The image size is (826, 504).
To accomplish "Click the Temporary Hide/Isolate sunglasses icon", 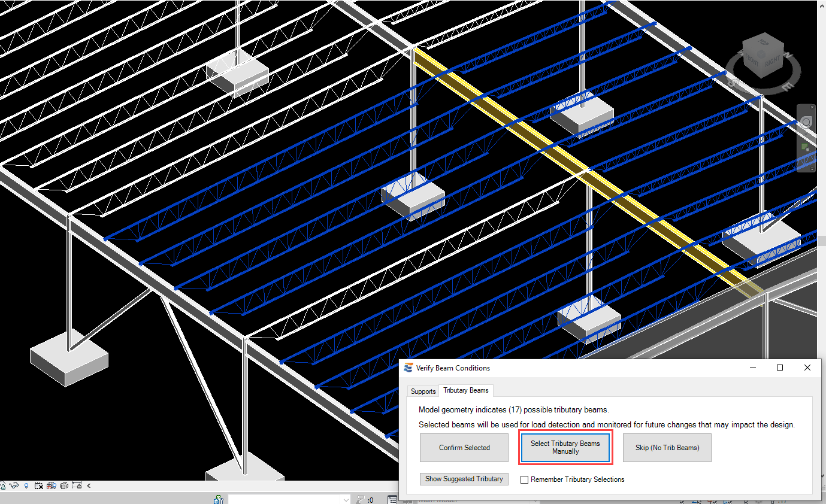I will pyautogui.click(x=14, y=486).
